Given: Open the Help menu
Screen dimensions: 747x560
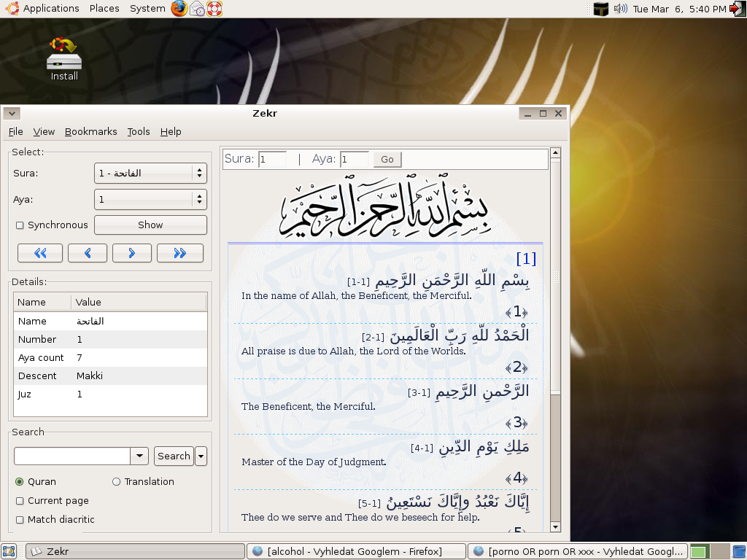Looking at the screenshot, I should [x=171, y=132].
